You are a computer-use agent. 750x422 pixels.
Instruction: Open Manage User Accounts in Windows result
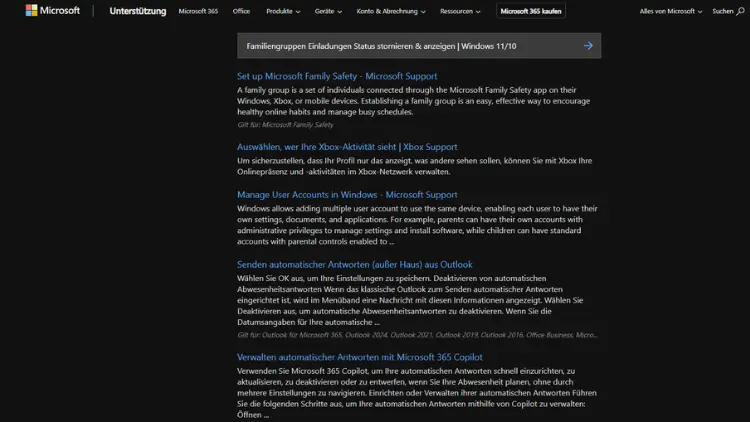point(347,195)
